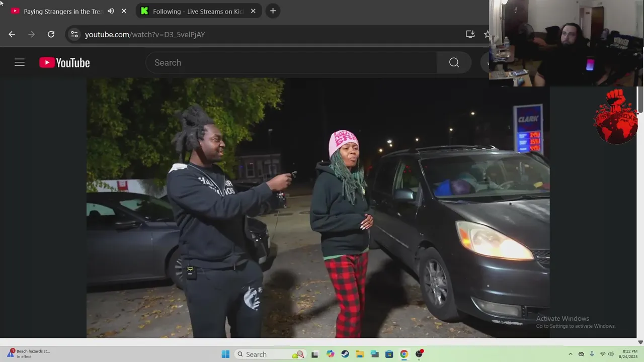This screenshot has width=644, height=362.
Task: Focus the YouTube Search input field
Action: click(292, 62)
